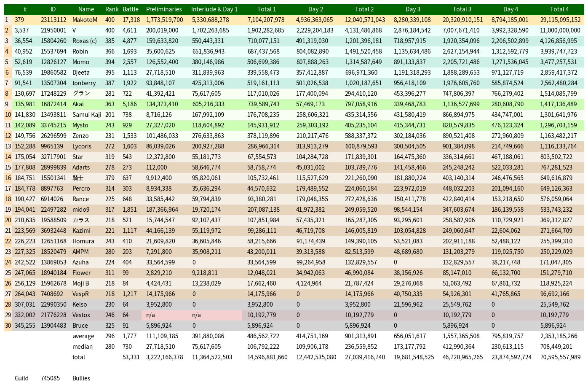This screenshot has width=588, height=388.
Task: Select the 'ID' column header
Action: [x=53, y=9]
